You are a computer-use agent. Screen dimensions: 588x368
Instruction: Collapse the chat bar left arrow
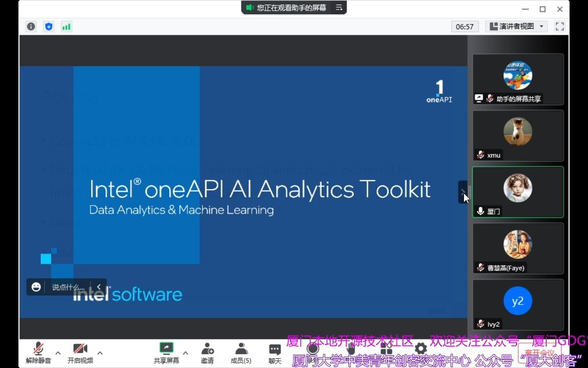99,287
